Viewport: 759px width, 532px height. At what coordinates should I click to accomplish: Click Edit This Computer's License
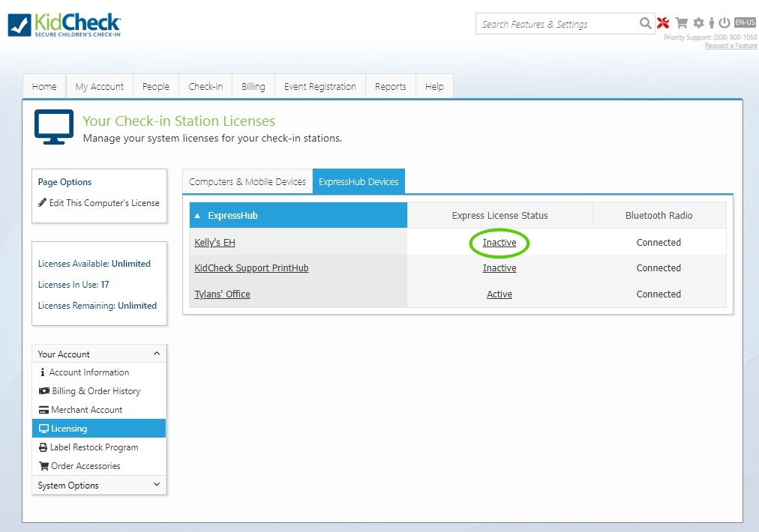tap(99, 203)
